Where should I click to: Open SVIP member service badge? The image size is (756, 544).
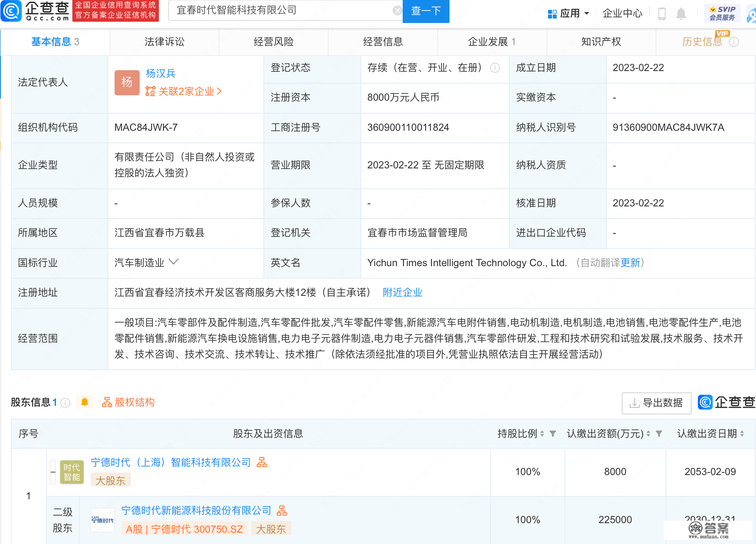722,13
